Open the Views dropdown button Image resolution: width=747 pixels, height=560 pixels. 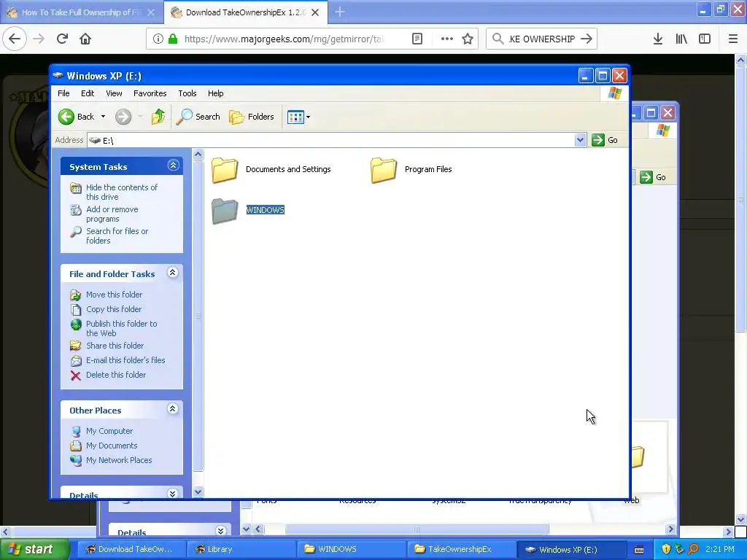tap(298, 117)
